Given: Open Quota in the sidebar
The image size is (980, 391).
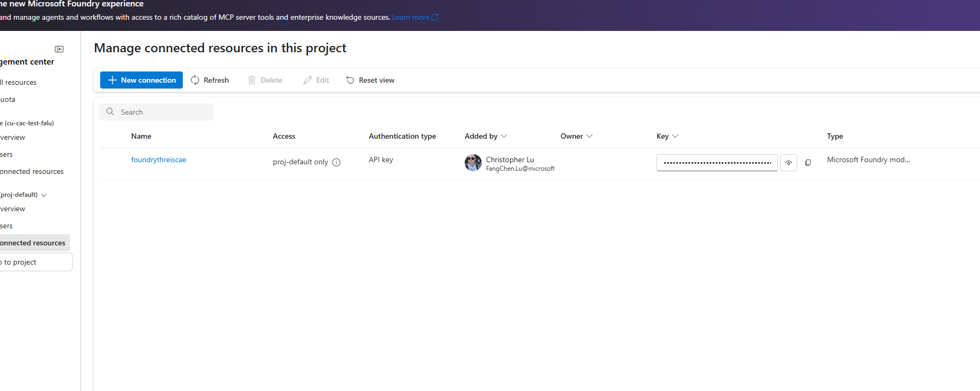Looking at the screenshot, I should click(x=7, y=99).
